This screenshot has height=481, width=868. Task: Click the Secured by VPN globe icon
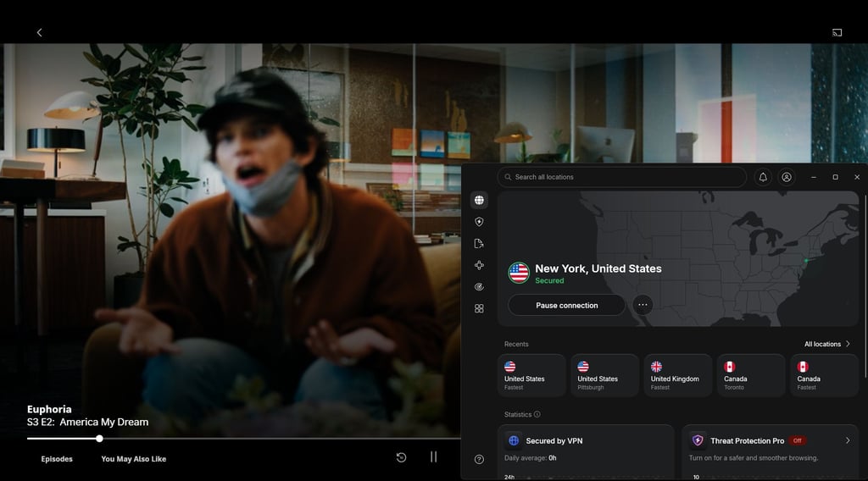514,440
